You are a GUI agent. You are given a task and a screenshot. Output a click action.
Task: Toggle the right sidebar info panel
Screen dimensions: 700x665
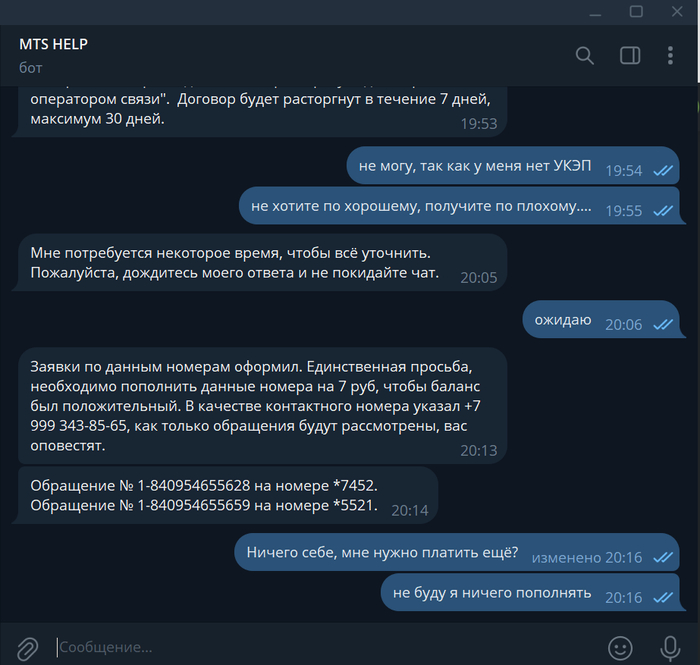[x=630, y=55]
